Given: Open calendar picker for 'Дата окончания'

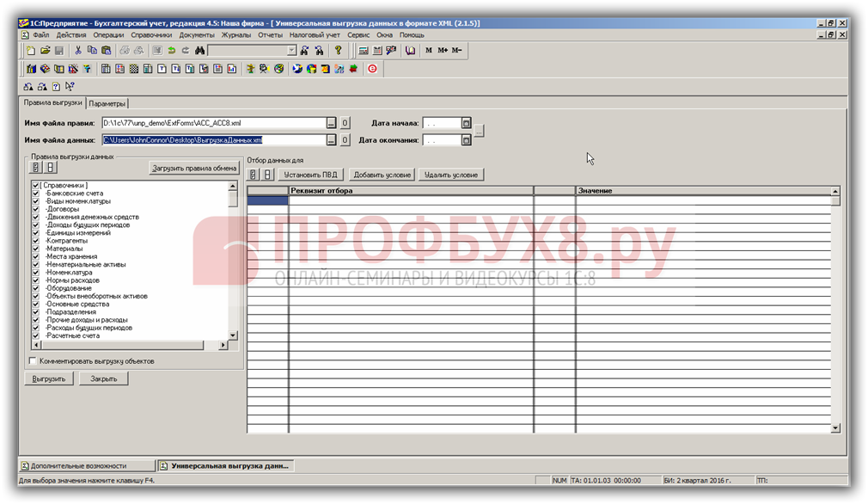Looking at the screenshot, I should (466, 140).
